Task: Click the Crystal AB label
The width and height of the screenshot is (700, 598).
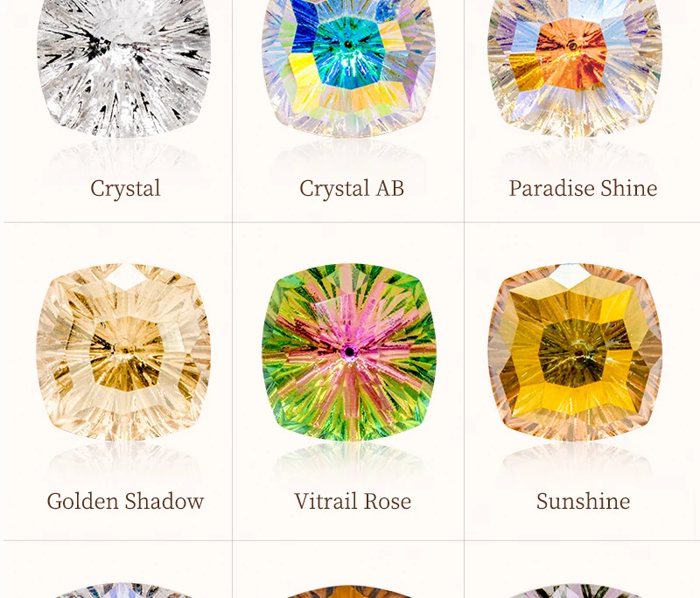Action: point(352,188)
